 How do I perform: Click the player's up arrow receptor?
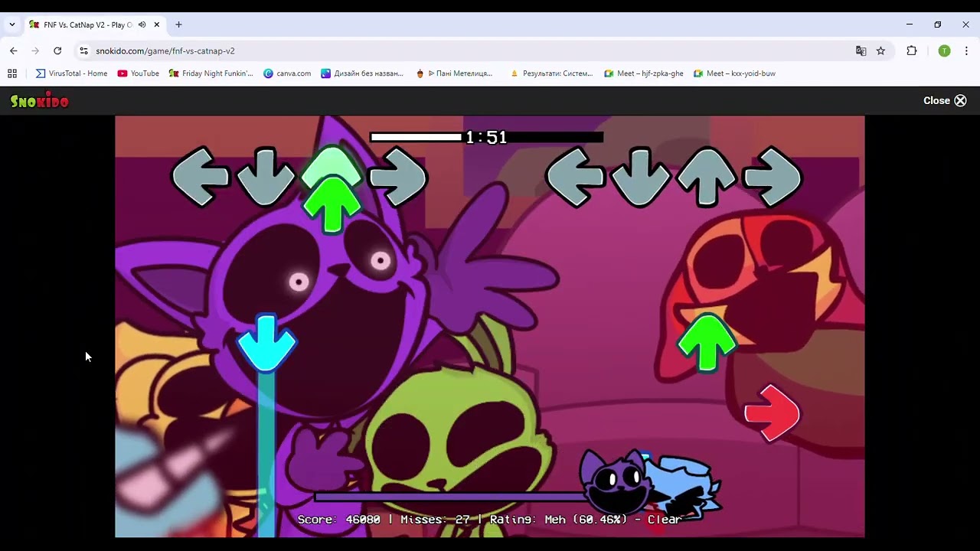707,177
